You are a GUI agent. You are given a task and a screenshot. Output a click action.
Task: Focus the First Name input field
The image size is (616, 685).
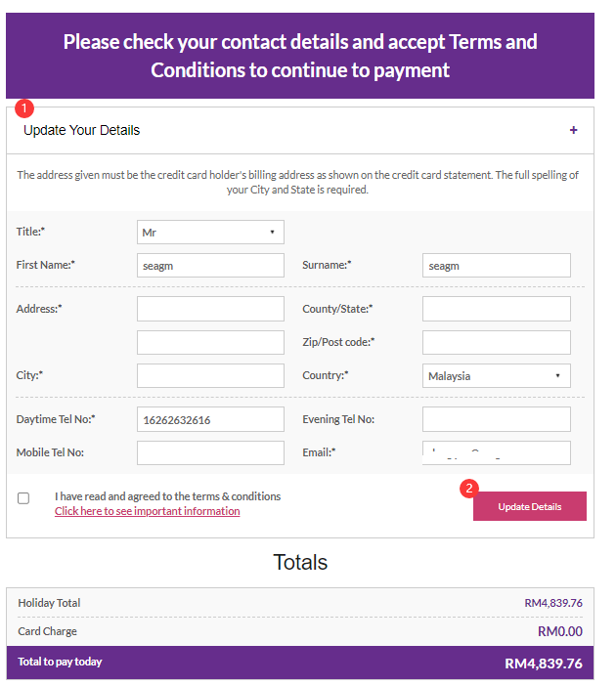pos(210,265)
